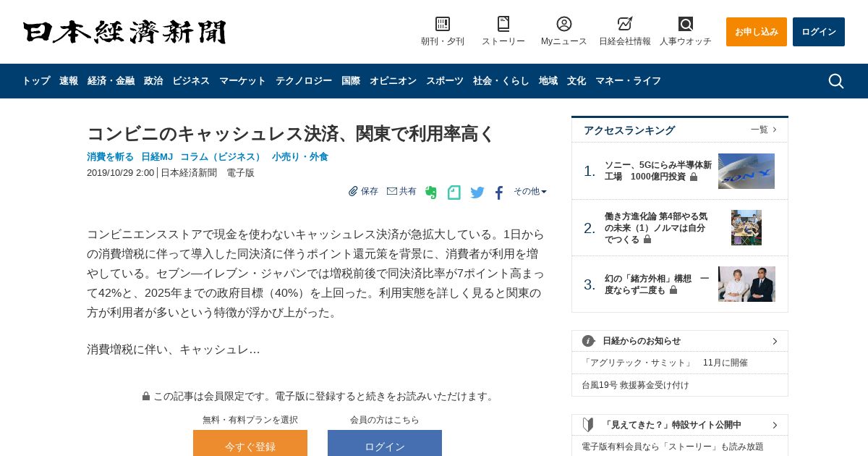Open the ストーリー icon

point(503,24)
